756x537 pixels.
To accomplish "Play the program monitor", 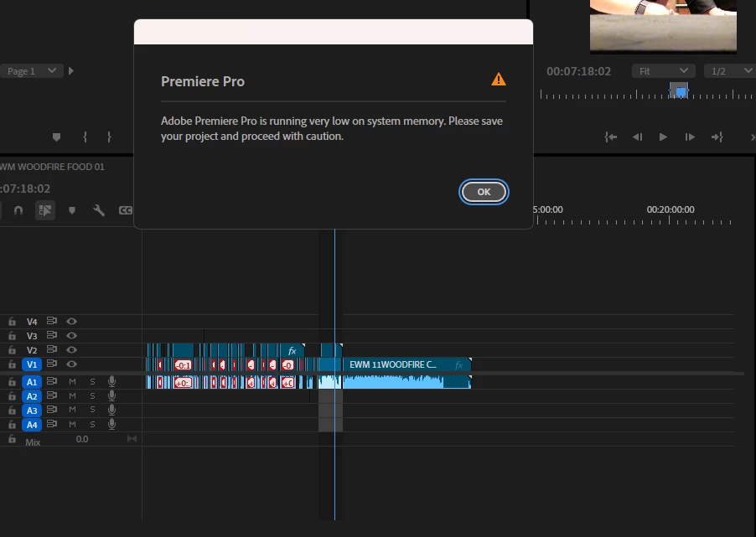I will point(663,137).
